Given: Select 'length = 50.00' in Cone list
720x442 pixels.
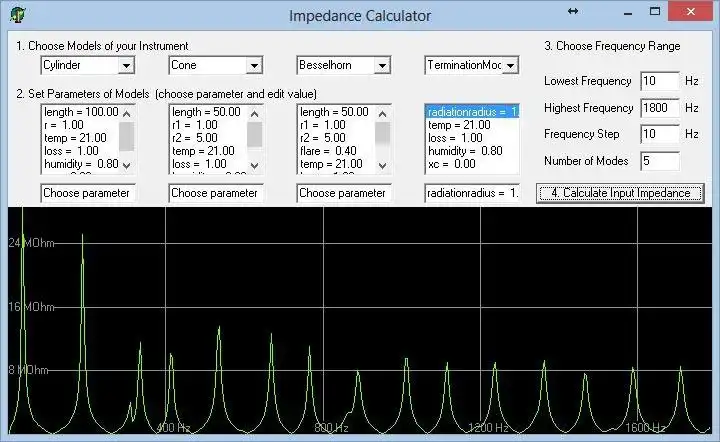Looking at the screenshot, I should (x=209, y=112).
